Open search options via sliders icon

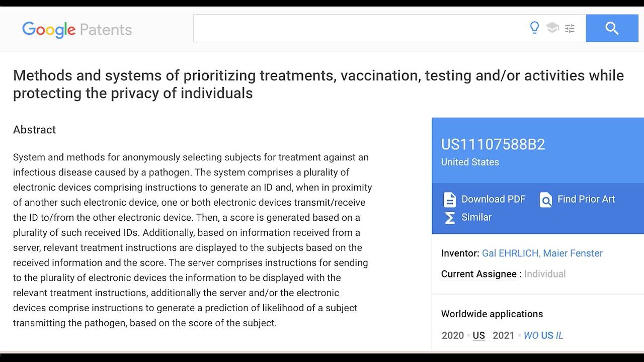[570, 29]
